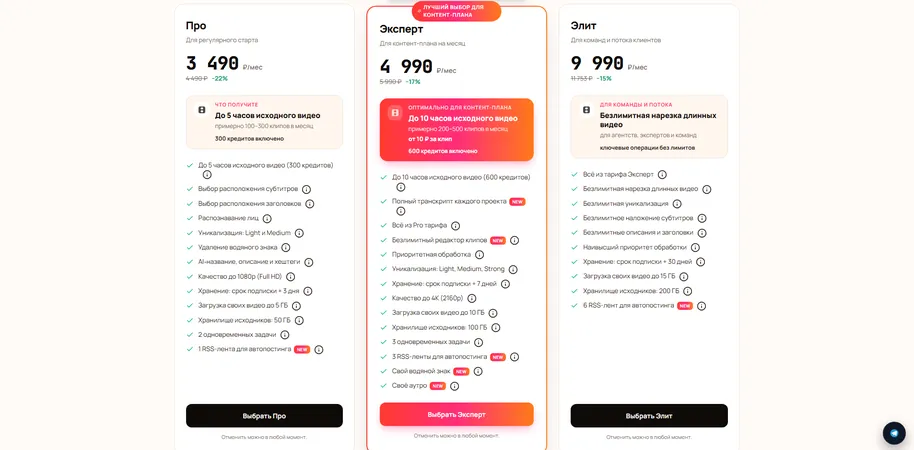
Task: Click info icon beside Распознавание лиц
Action: (267, 218)
